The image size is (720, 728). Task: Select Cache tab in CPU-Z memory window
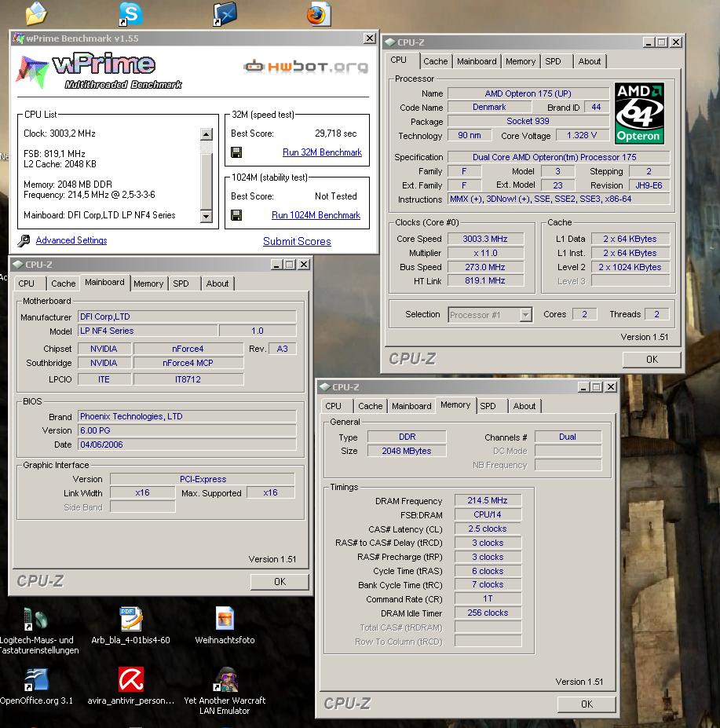point(371,406)
